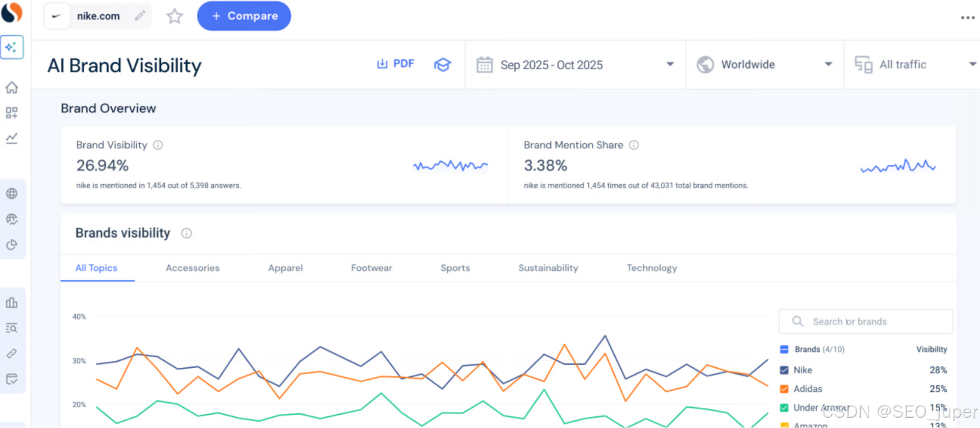Click the blue Compare button

click(244, 16)
